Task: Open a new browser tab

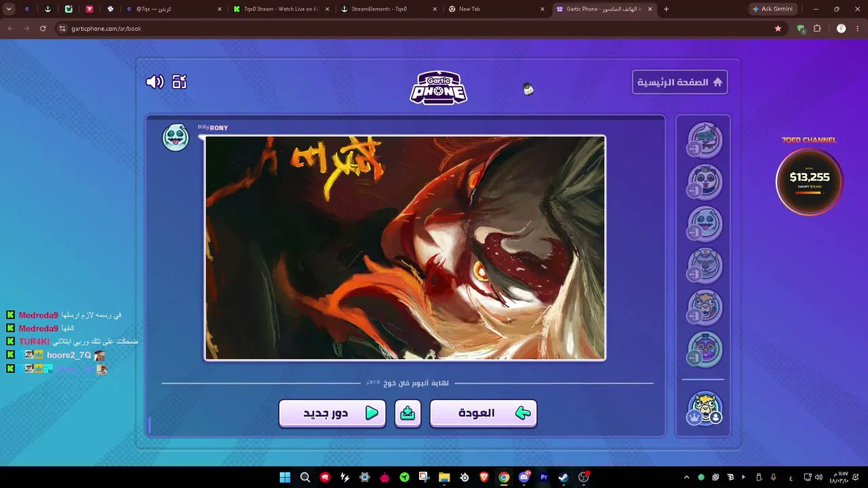Action: [x=666, y=9]
